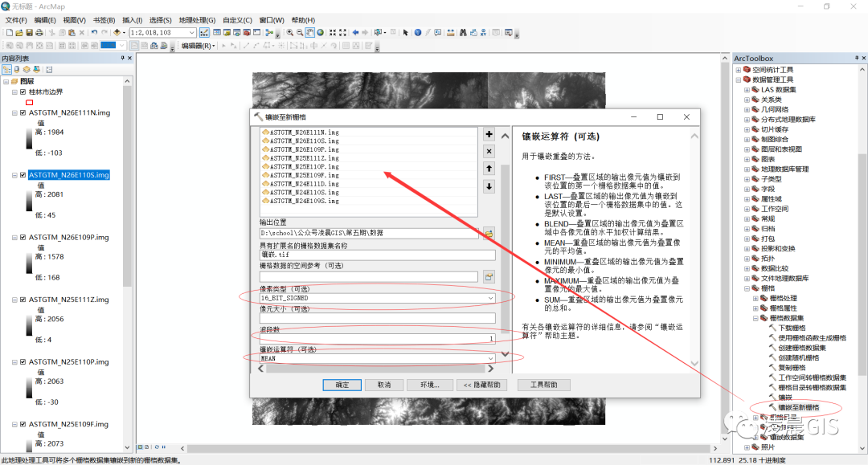
Task: Click List By Source icon in contents
Action: (17, 69)
